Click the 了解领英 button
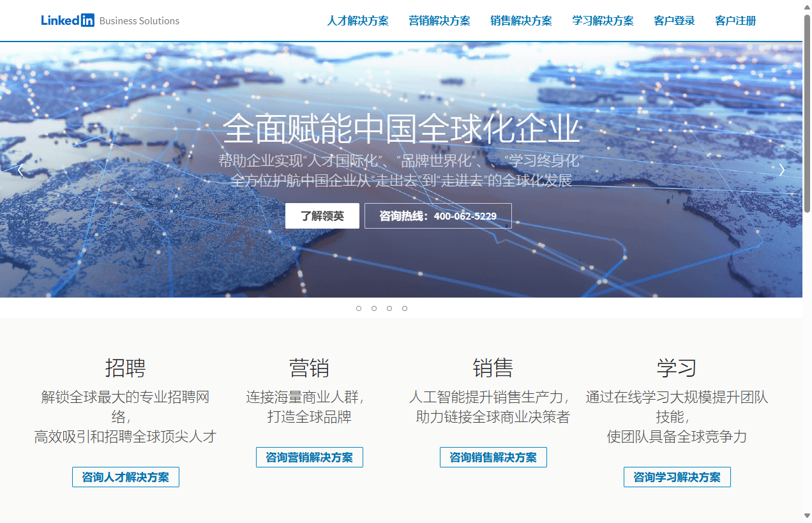Viewport: 812px width, 523px height. coord(322,215)
